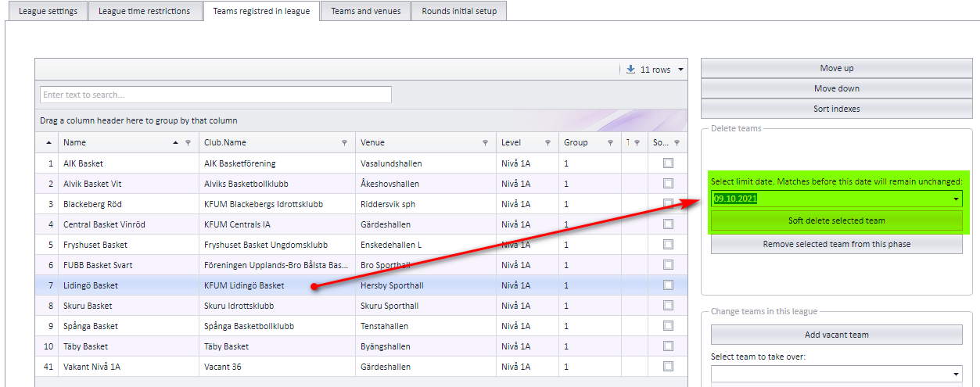Click the Skuru Idrottsklubb club cell
The image size is (980, 387).
coord(277,306)
